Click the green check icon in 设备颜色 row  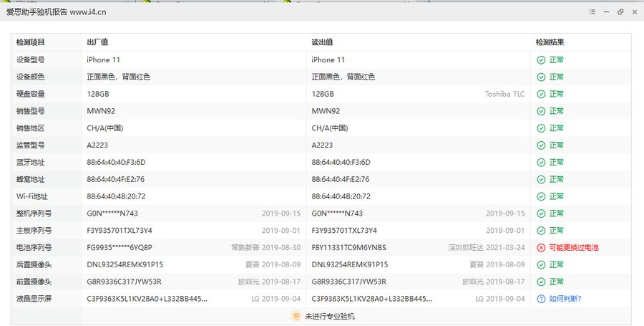541,77
